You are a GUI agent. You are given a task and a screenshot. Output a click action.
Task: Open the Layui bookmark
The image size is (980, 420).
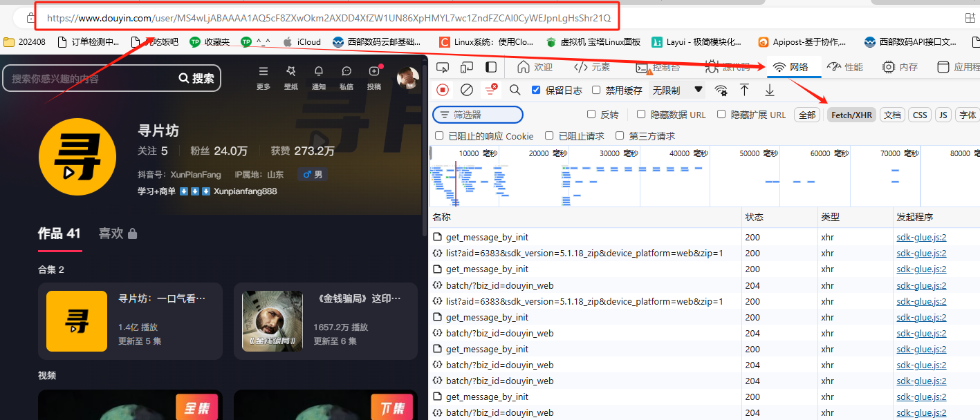[x=697, y=42]
